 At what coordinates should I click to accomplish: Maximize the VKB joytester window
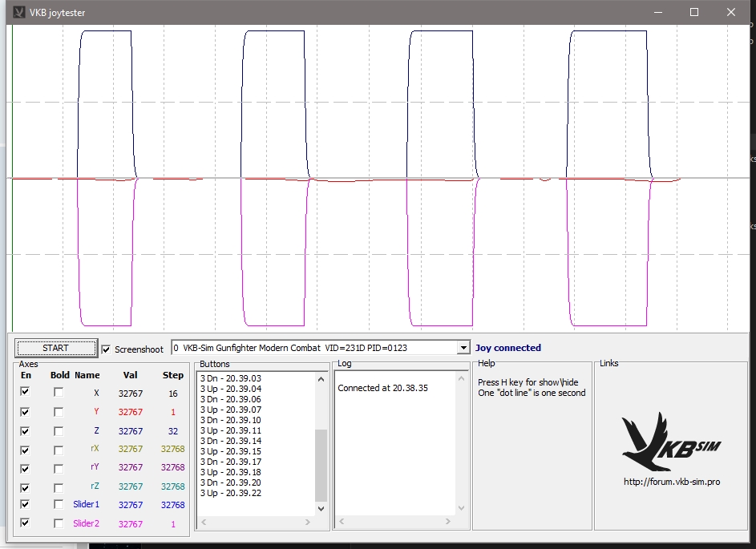pyautogui.click(x=694, y=12)
